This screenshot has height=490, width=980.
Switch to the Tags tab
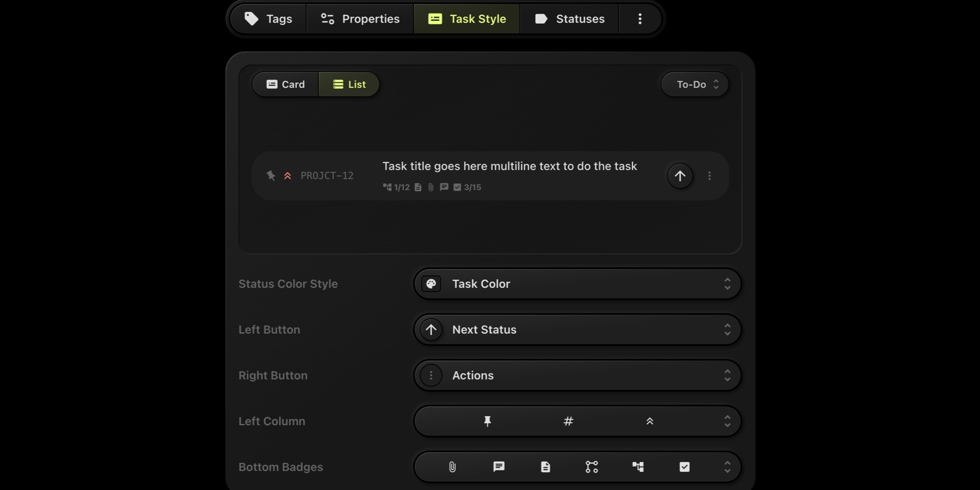click(268, 19)
